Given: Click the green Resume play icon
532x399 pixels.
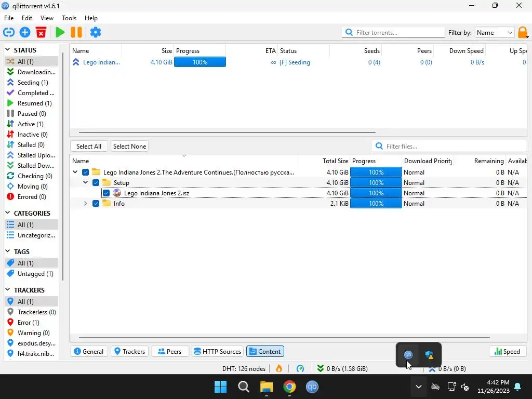Looking at the screenshot, I should pyautogui.click(x=60, y=33).
